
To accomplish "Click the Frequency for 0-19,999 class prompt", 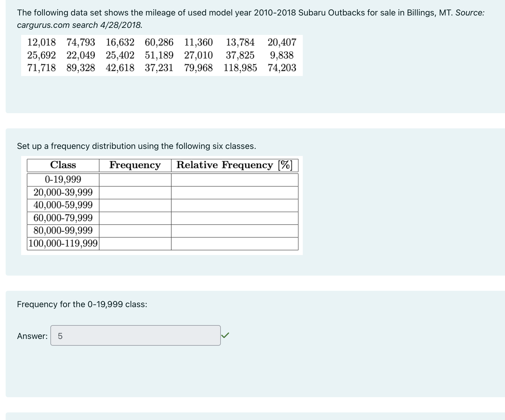I will pos(82,304).
